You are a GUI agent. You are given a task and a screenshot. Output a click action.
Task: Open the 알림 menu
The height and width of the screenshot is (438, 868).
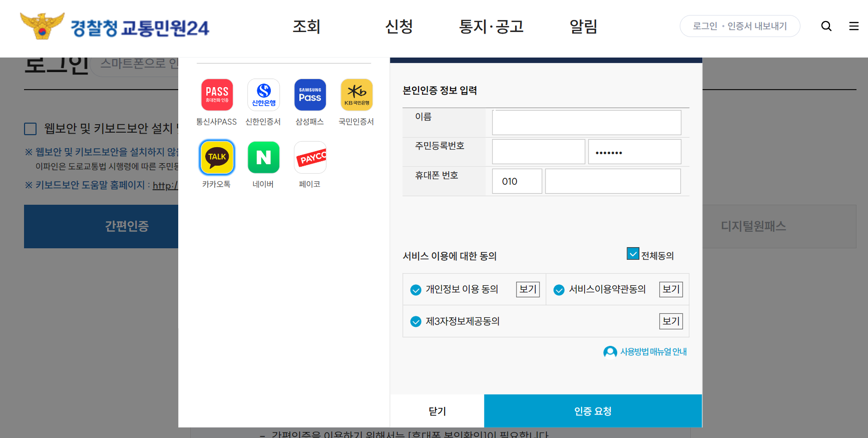pyautogui.click(x=584, y=26)
